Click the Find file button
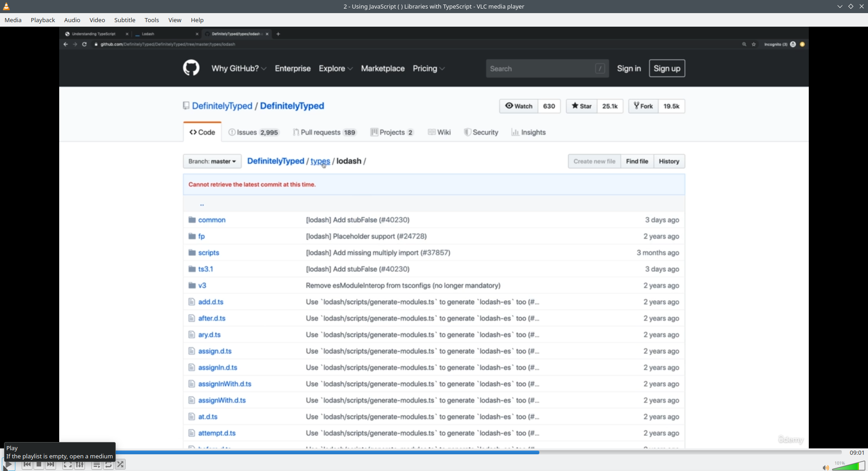Viewport: 868px width, 471px height. click(x=637, y=161)
